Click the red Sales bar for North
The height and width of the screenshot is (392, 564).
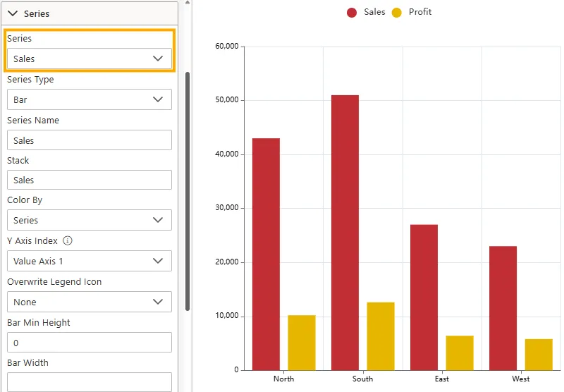266,254
